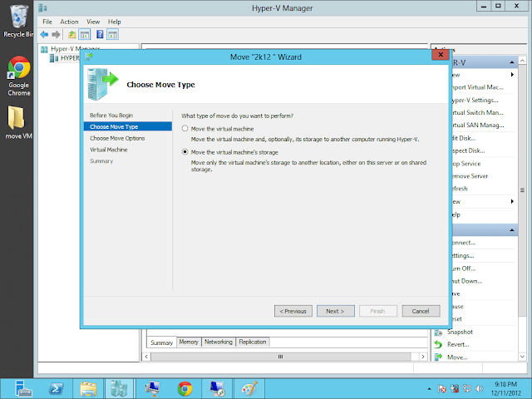Image resolution: width=532 pixels, height=399 pixels.
Task: Open File Explorer from the taskbar
Action: pos(87,387)
